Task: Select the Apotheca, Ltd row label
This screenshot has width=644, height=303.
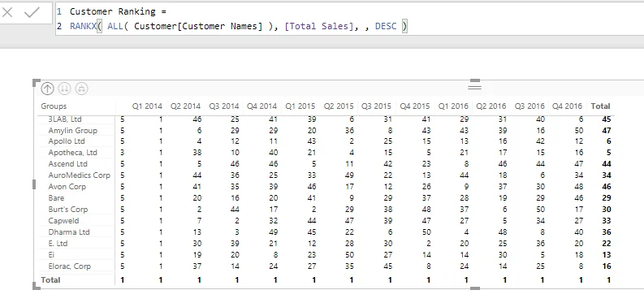Action: tap(73, 153)
